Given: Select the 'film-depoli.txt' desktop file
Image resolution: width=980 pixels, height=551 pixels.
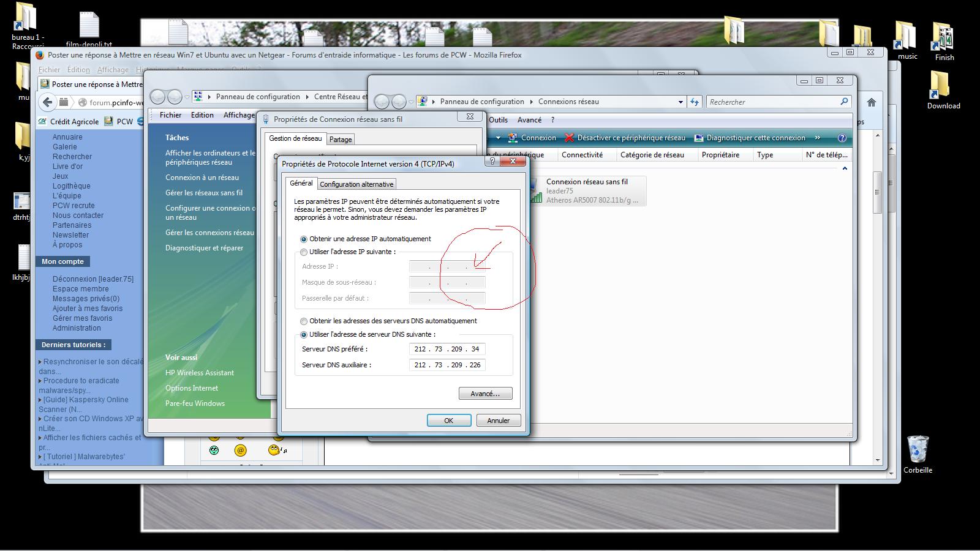Looking at the screenshot, I should click(89, 30).
